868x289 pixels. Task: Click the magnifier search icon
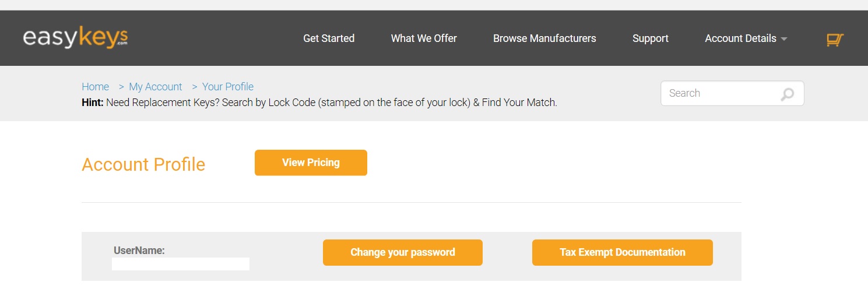click(787, 94)
